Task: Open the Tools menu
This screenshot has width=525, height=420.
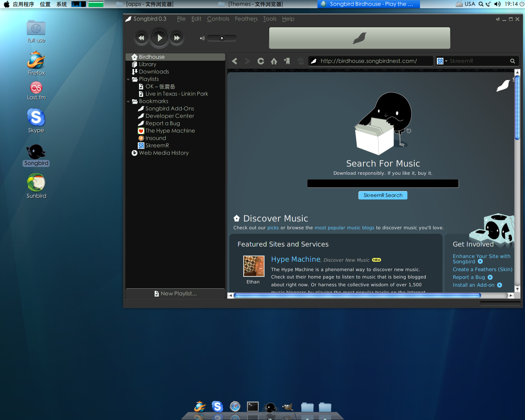Action: 269,19
